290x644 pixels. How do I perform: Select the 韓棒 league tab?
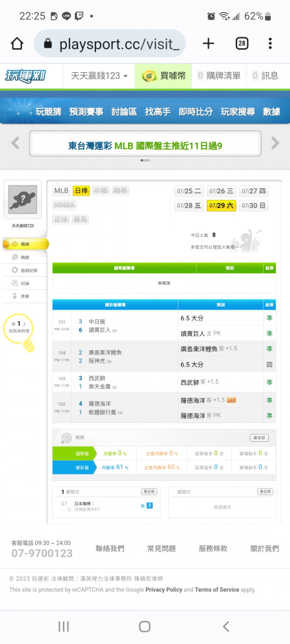pos(120,191)
